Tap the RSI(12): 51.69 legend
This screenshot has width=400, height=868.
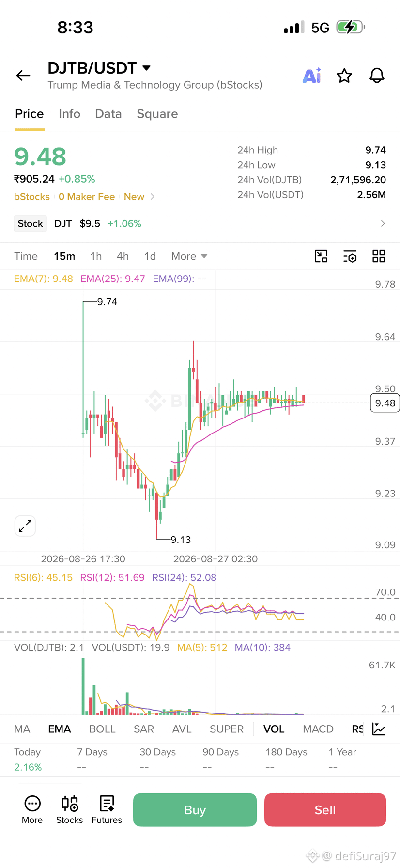coord(112,577)
